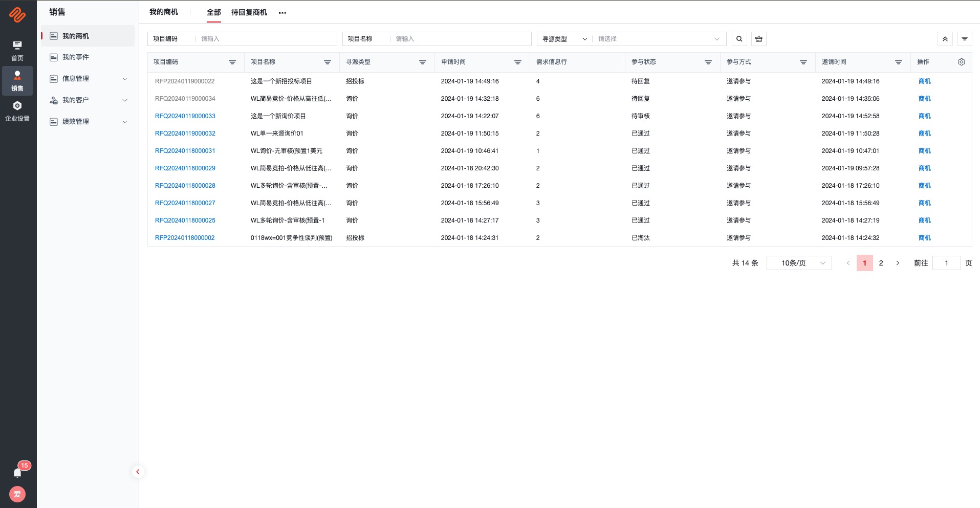Open project RFQ20240118000031 link
980x508 pixels.
coord(185,151)
